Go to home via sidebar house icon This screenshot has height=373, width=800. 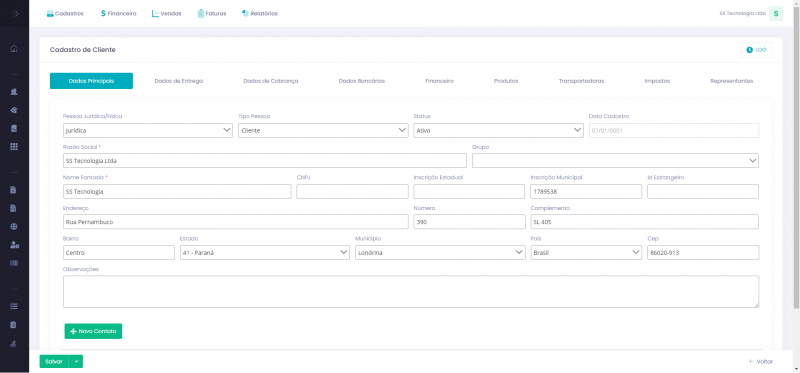coord(14,49)
